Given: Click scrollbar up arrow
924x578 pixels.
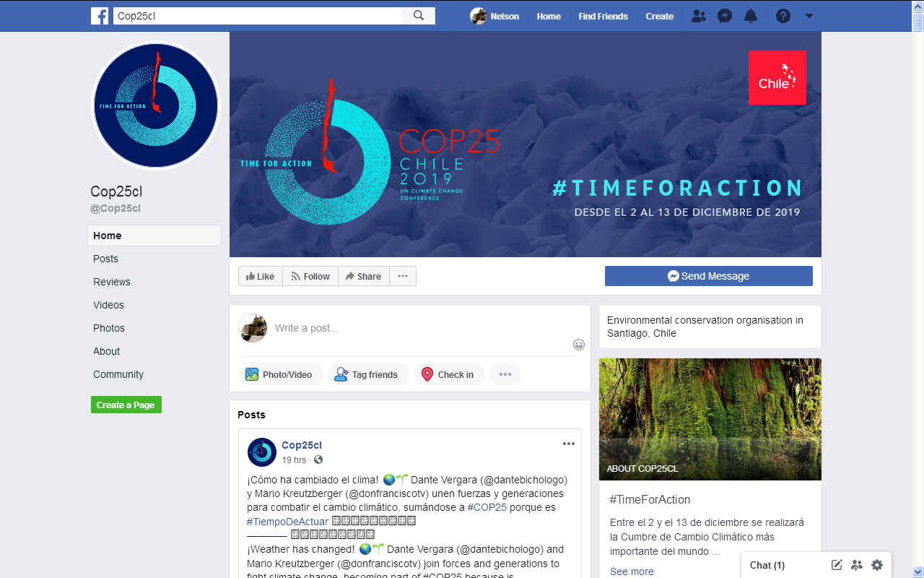Looking at the screenshot, I should pos(918,6).
